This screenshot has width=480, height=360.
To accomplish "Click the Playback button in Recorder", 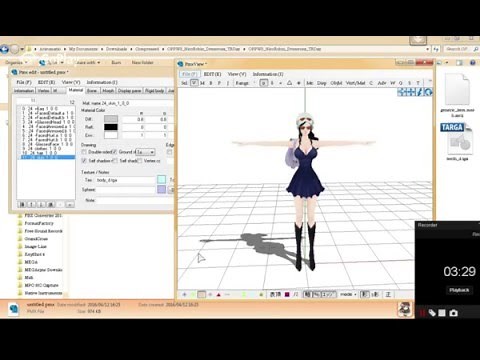I will 459,290.
